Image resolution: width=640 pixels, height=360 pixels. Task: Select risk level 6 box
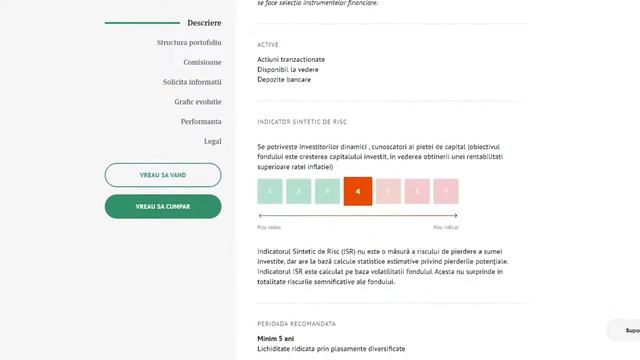417,191
